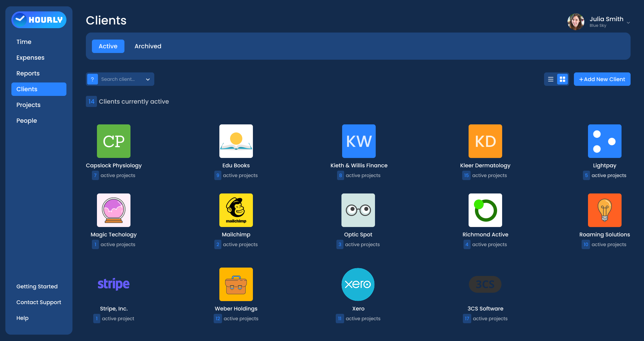Click the Xero client name
The height and width of the screenshot is (341, 644).
(x=358, y=308)
